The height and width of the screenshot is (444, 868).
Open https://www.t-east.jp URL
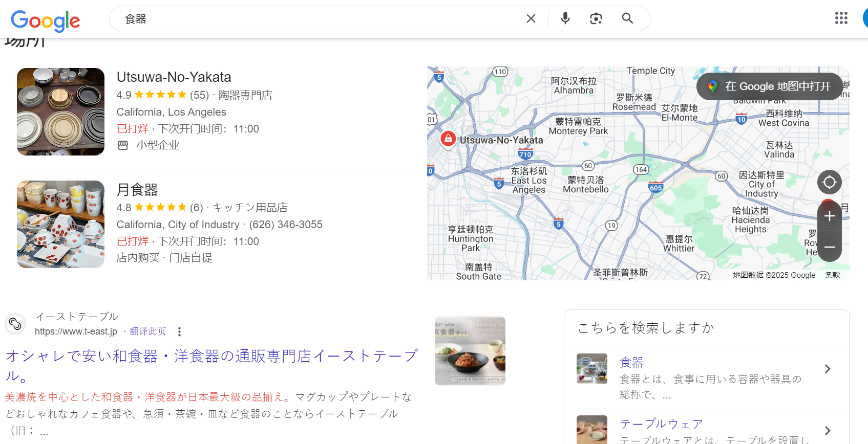pos(76,331)
